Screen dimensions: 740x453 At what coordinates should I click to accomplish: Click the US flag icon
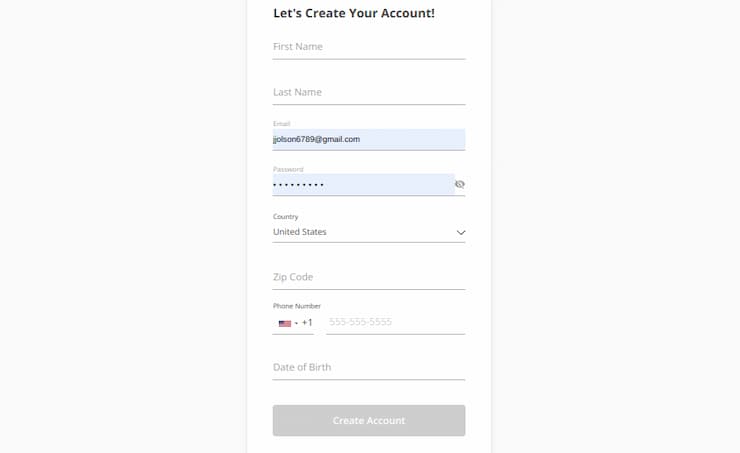tap(284, 323)
